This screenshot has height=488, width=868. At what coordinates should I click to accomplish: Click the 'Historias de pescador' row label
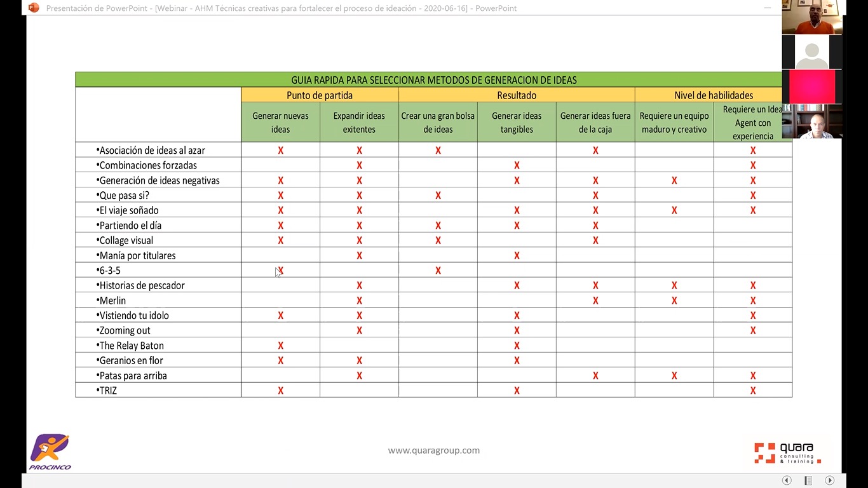(140, 286)
